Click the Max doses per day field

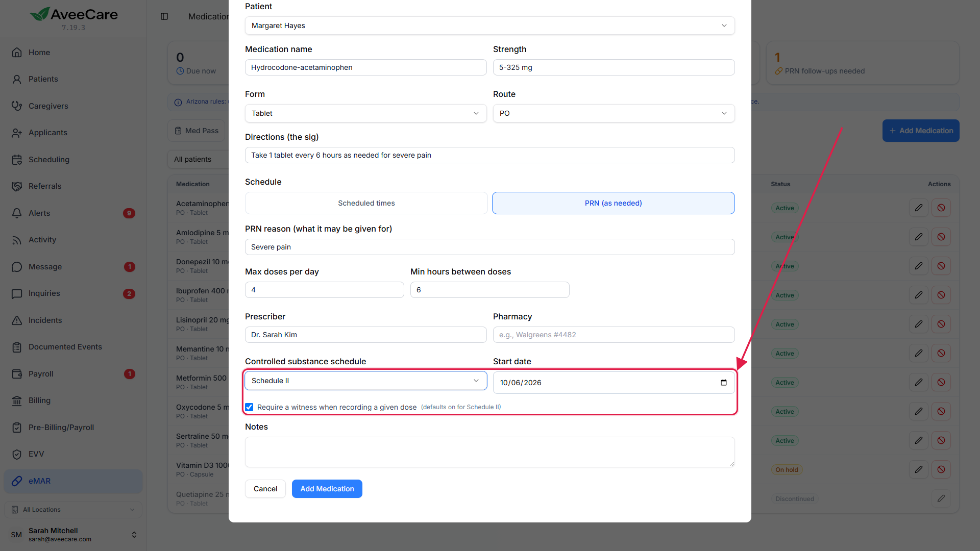pyautogui.click(x=325, y=290)
